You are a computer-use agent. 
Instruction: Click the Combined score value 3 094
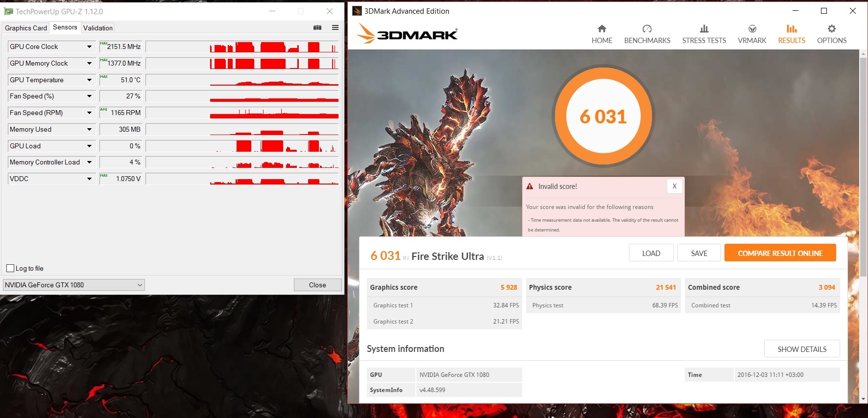[x=827, y=287]
